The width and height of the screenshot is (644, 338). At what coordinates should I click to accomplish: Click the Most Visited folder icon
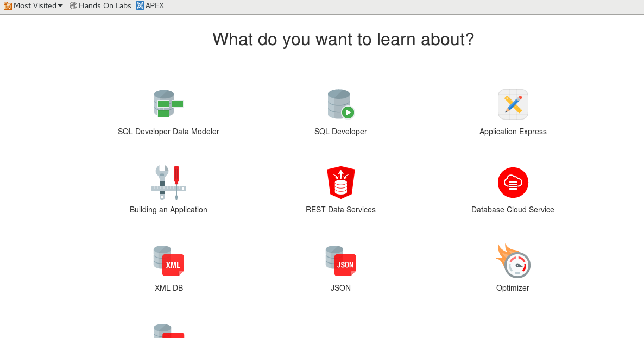tap(7, 5)
